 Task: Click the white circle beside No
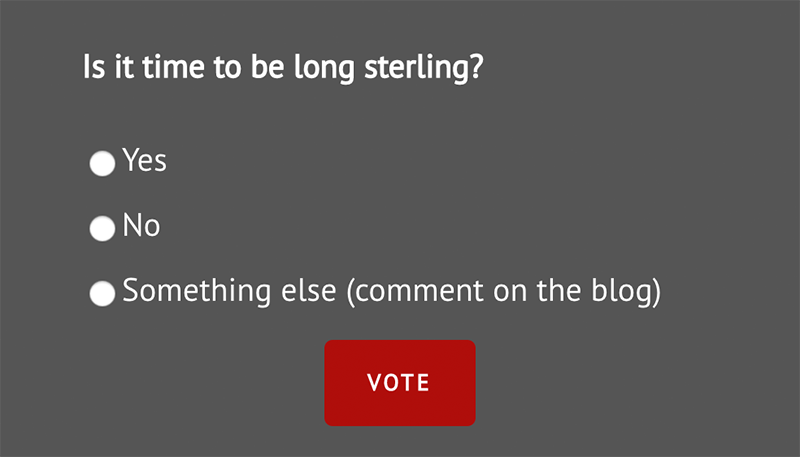click(x=102, y=229)
